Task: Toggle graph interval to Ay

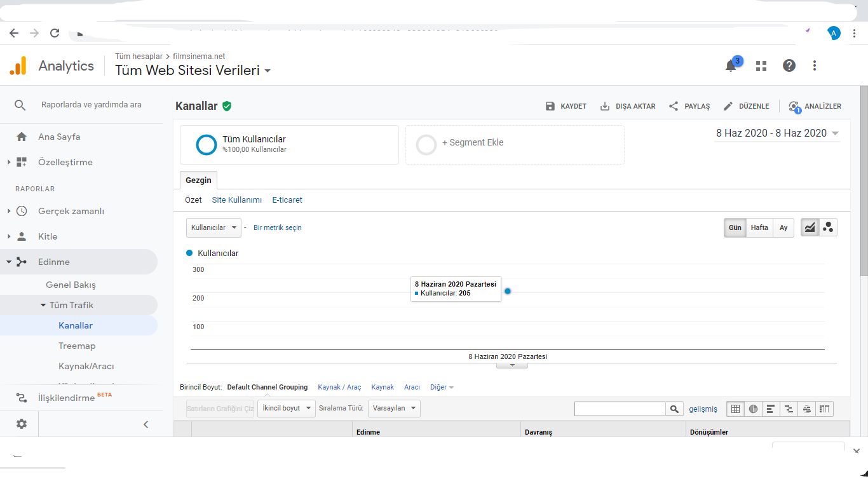Action: click(784, 227)
